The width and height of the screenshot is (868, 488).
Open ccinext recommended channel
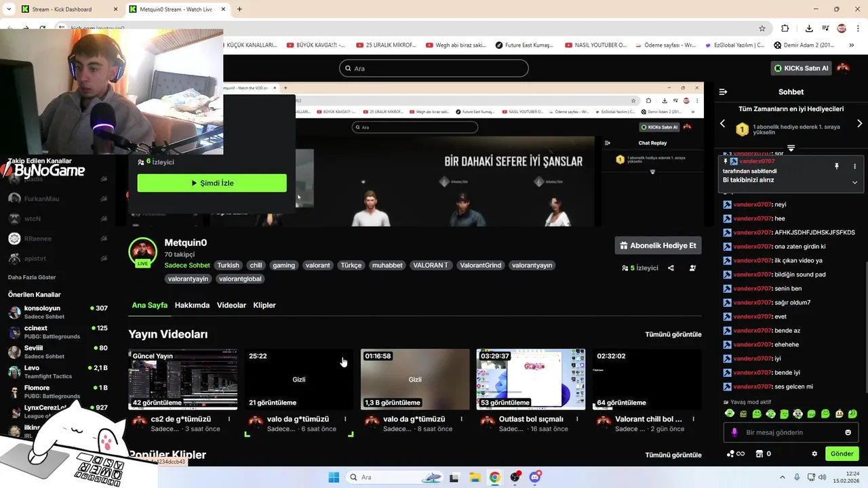point(57,332)
